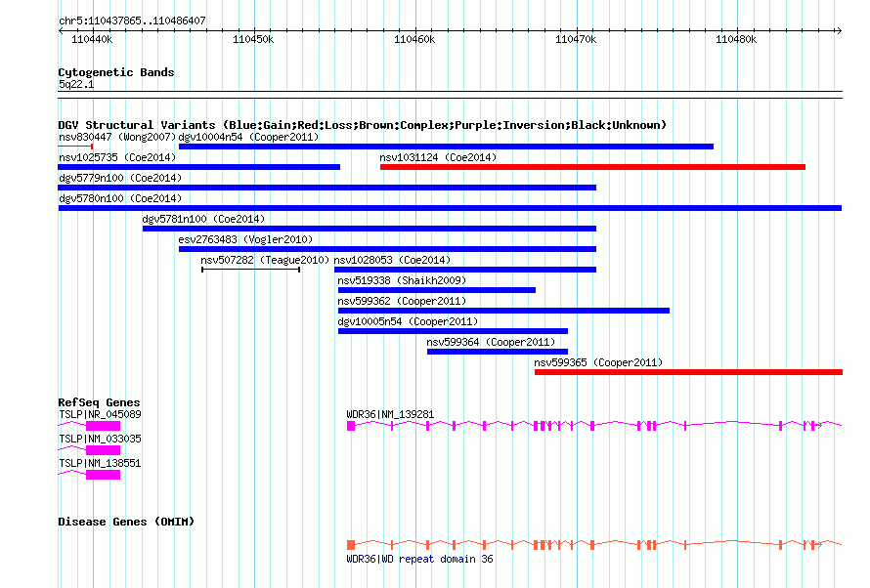The height and width of the screenshot is (588, 870).
Task: Select the dgv5780n100 (Coe2014) full-width bar
Action: [x=450, y=208]
